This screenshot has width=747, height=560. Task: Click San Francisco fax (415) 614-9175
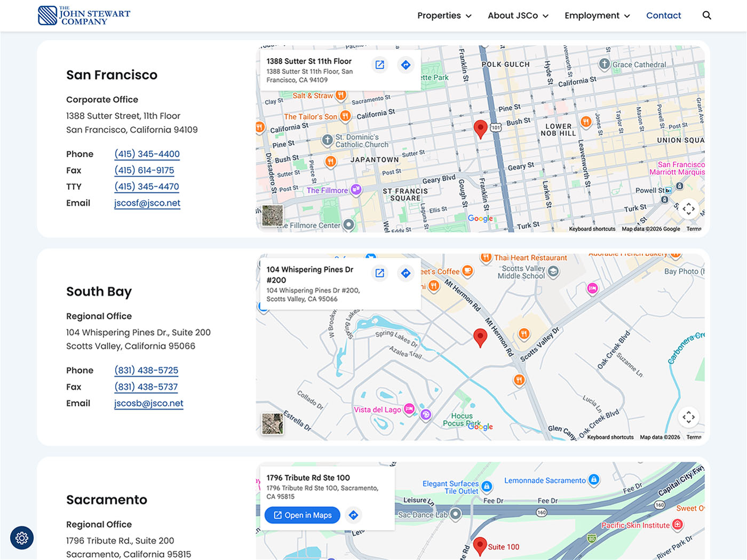[144, 171]
